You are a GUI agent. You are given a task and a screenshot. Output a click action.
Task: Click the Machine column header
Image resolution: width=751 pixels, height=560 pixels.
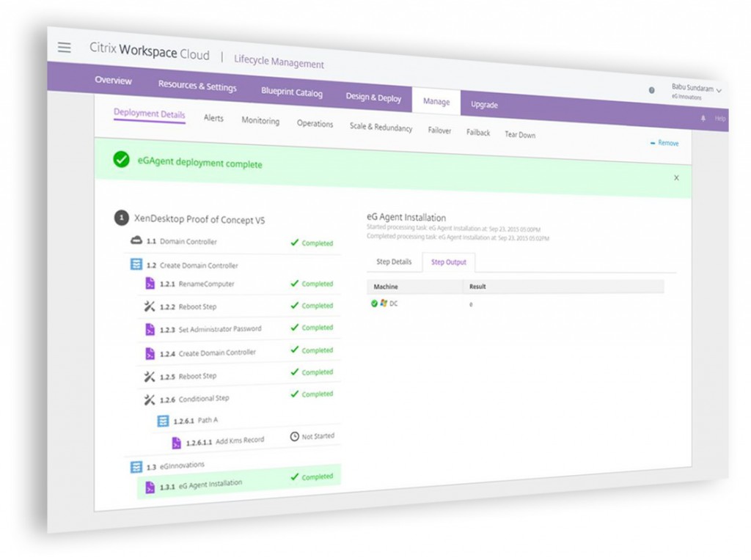click(386, 287)
